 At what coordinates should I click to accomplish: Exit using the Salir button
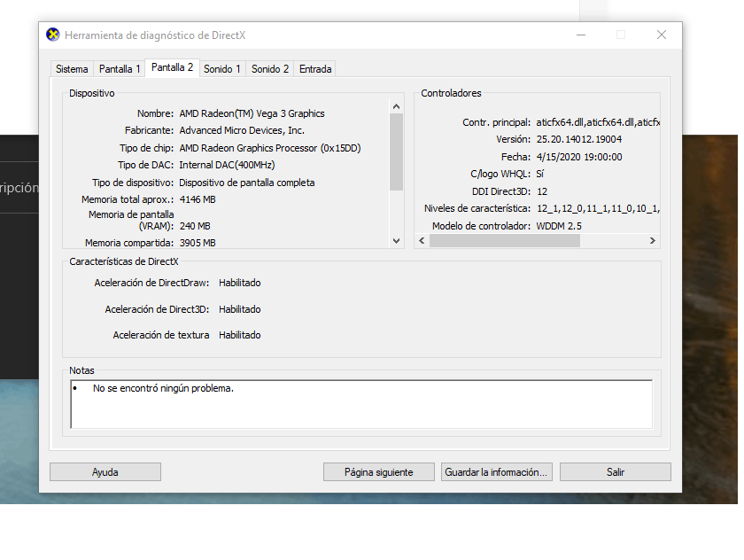(616, 472)
